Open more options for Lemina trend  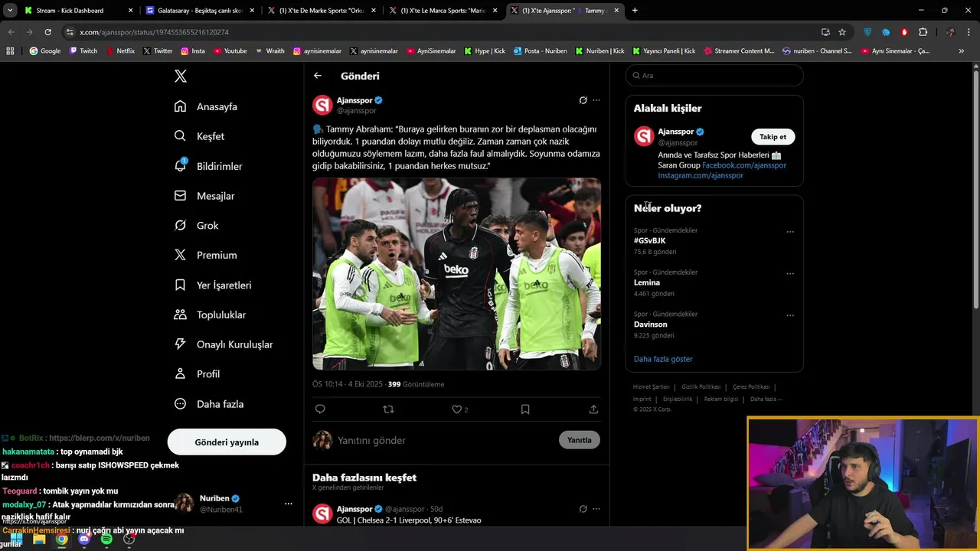pyautogui.click(x=790, y=273)
